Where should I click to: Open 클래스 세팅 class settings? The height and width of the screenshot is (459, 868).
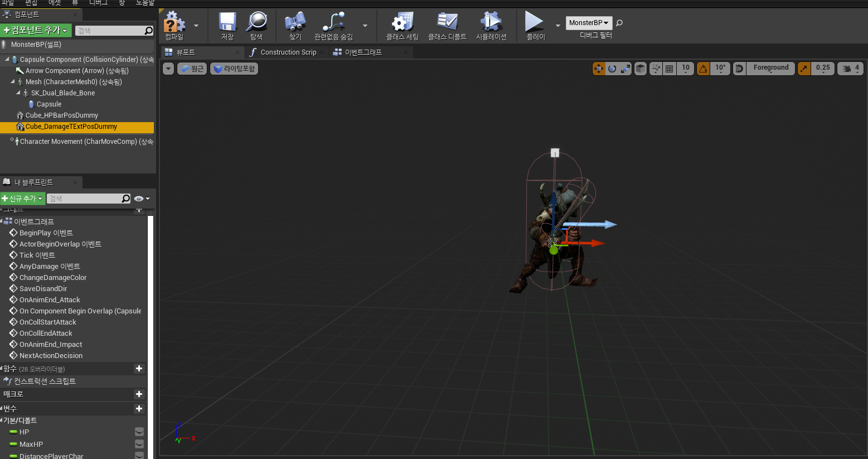[403, 26]
